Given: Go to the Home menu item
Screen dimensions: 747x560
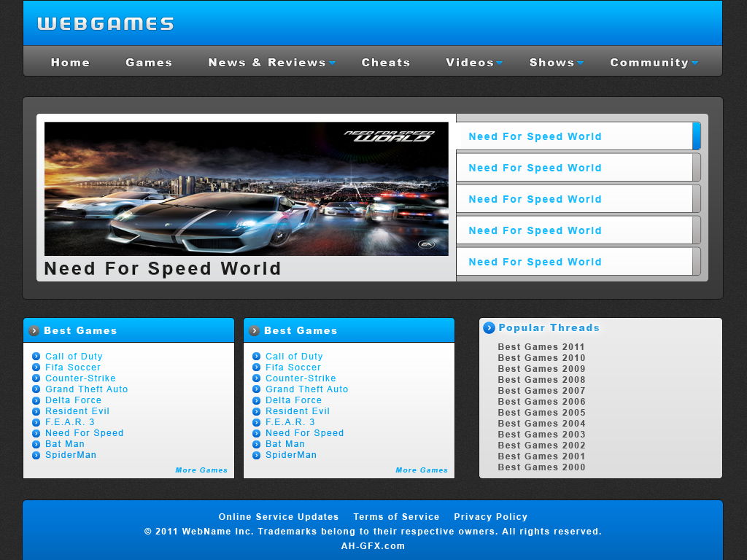Looking at the screenshot, I should click(70, 63).
